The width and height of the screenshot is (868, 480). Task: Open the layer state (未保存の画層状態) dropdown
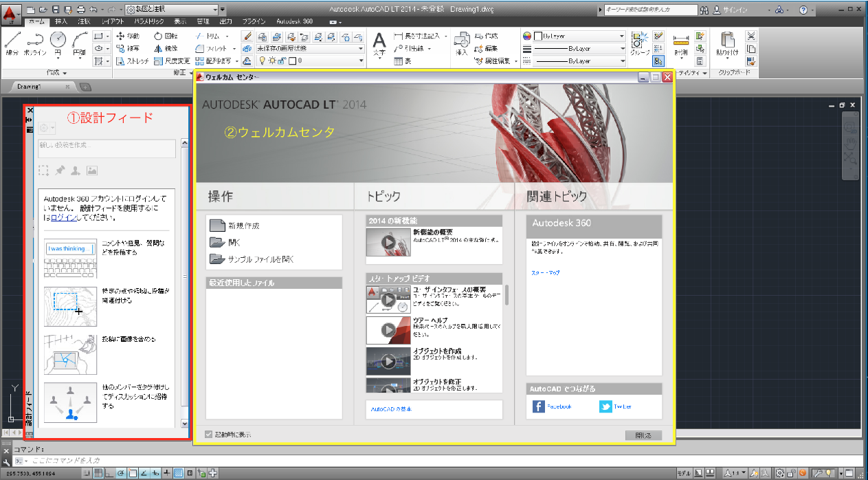[x=310, y=49]
